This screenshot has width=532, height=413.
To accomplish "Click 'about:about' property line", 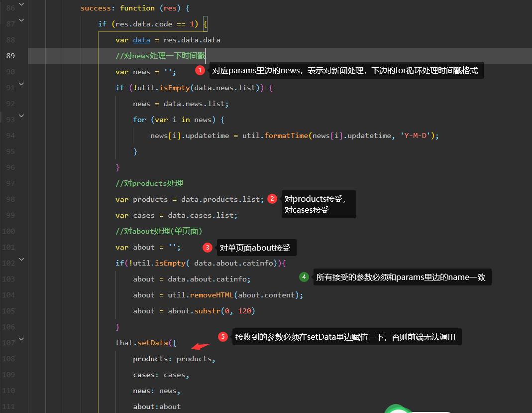I will pos(157,407).
